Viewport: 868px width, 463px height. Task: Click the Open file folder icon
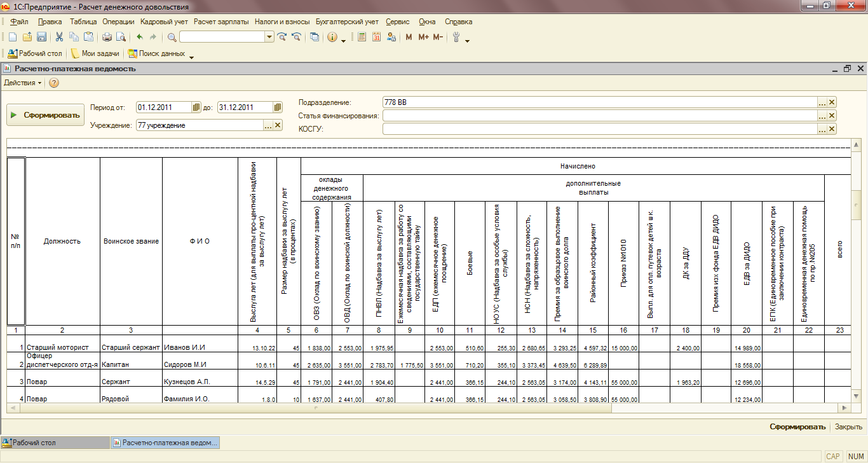point(27,38)
